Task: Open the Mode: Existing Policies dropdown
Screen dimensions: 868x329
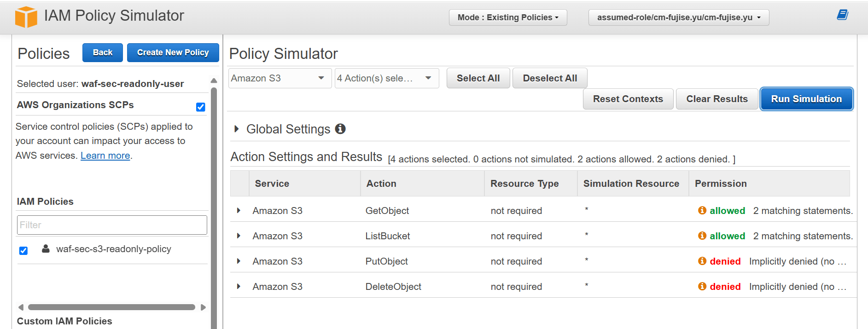Action: coord(508,17)
